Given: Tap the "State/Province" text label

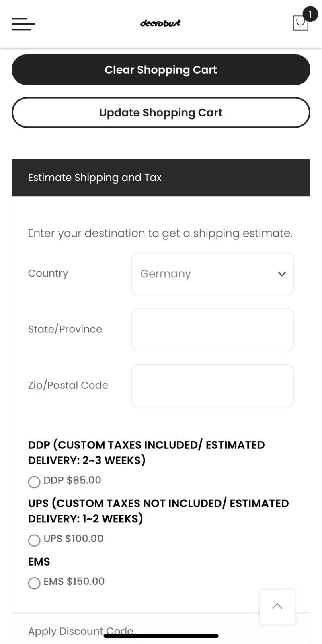Looking at the screenshot, I should coord(65,329).
